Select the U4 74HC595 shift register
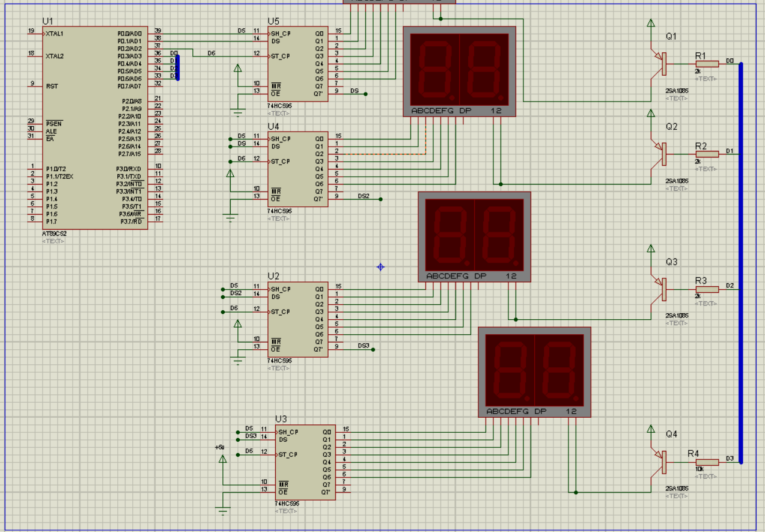 click(x=297, y=169)
